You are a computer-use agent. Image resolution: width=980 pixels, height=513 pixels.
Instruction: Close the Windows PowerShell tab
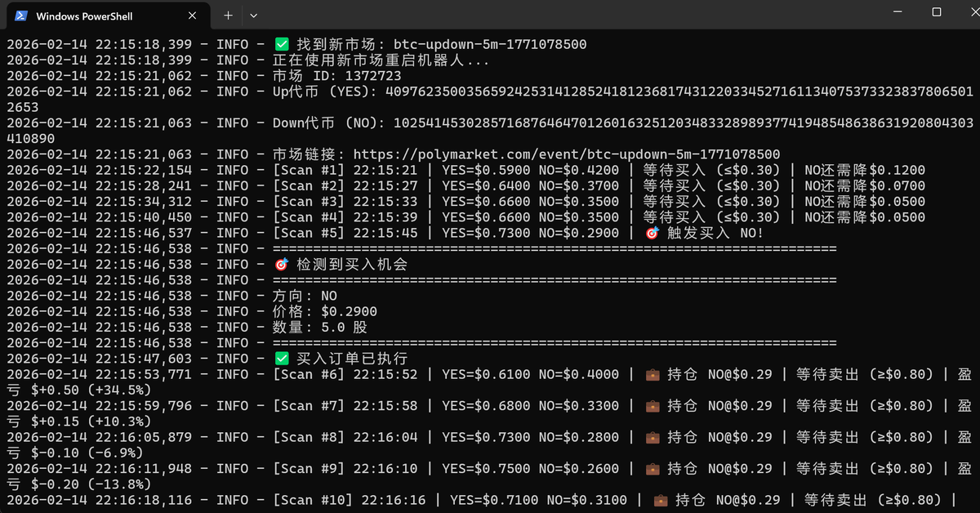(194, 16)
